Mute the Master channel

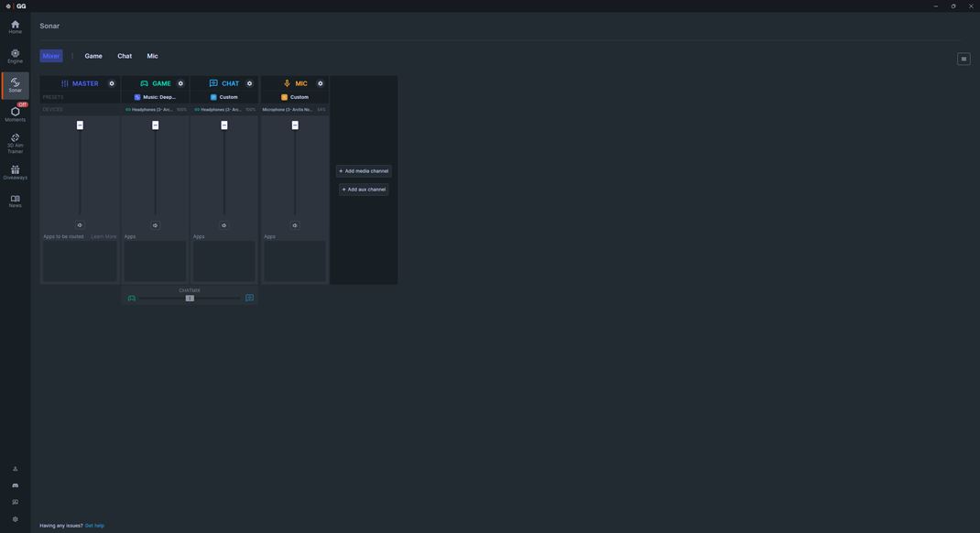coord(80,225)
